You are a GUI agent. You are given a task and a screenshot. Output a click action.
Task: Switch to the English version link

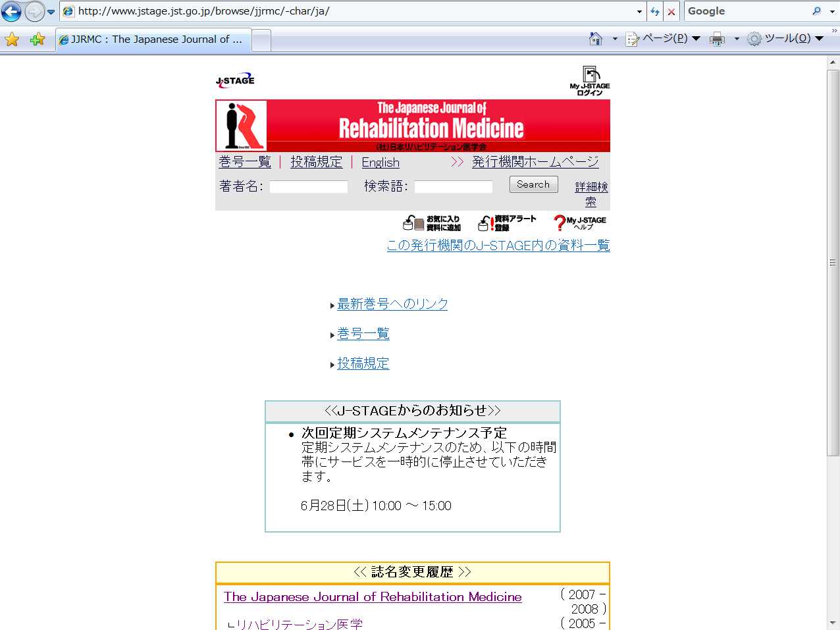[x=381, y=163]
